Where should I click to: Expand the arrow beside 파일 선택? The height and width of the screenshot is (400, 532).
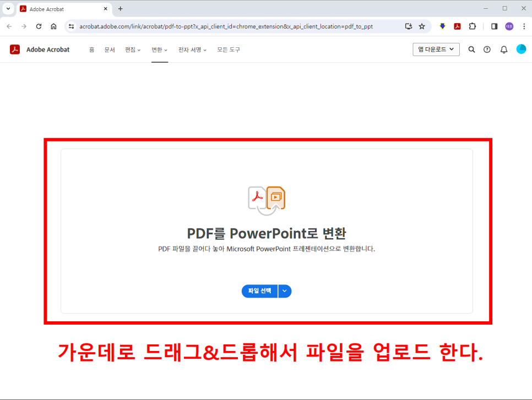[285, 291]
